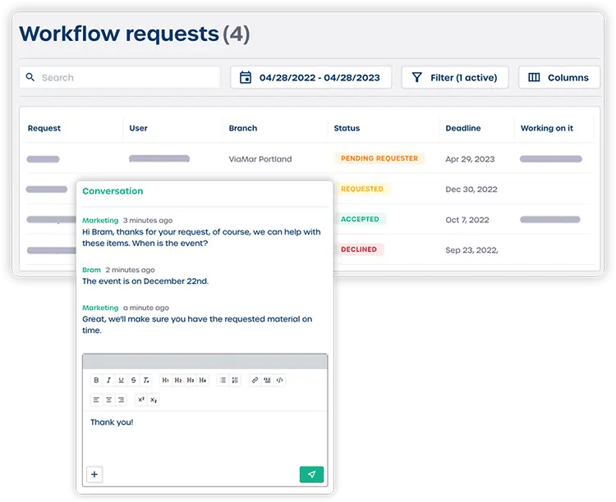Align message text right

click(121, 399)
